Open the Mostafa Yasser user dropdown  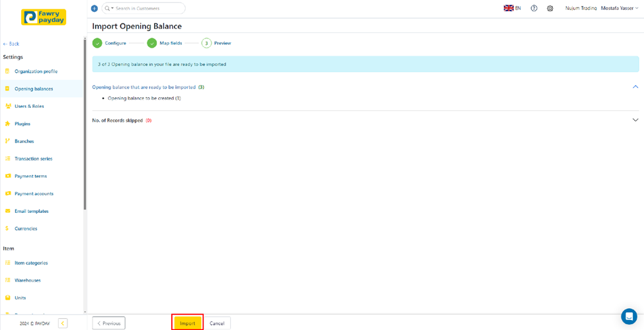tap(620, 9)
